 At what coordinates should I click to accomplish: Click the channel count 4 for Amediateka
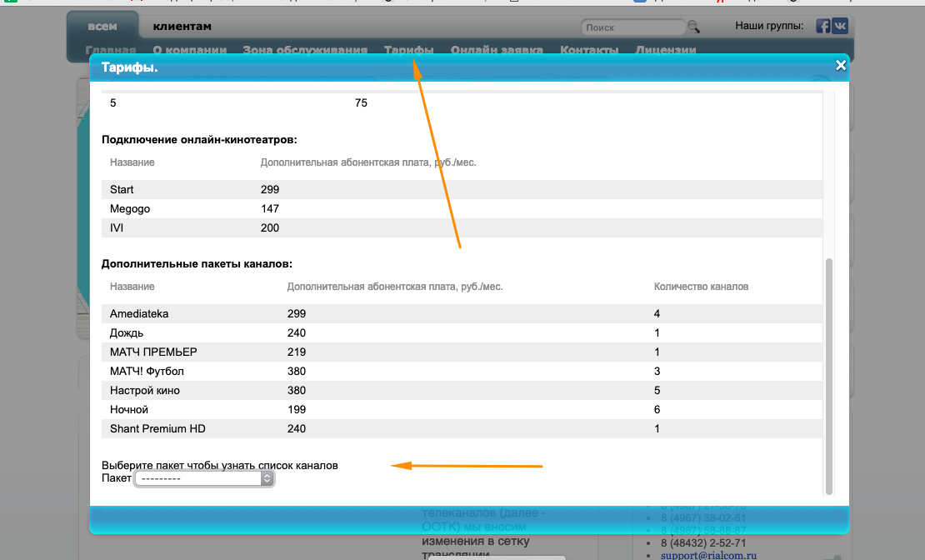[657, 314]
